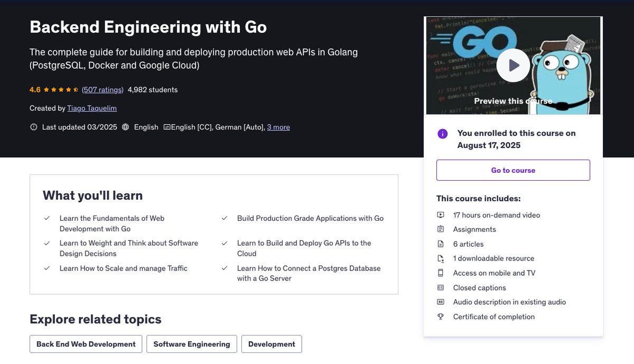Click the enrolled on August 17, 2025 text
The image size is (634, 364).
pyautogui.click(x=517, y=139)
